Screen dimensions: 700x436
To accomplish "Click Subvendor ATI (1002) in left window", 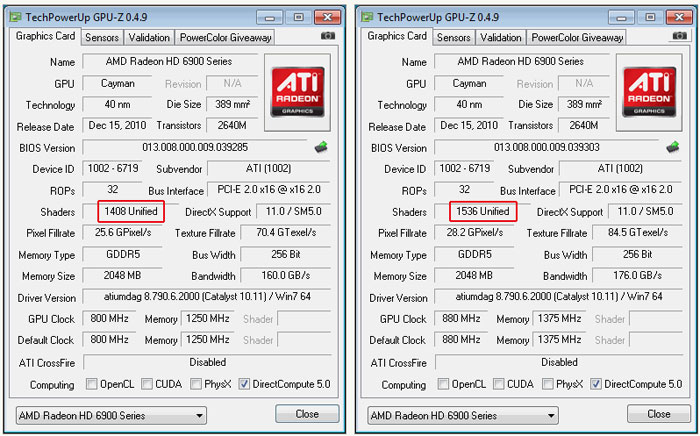I will [269, 169].
